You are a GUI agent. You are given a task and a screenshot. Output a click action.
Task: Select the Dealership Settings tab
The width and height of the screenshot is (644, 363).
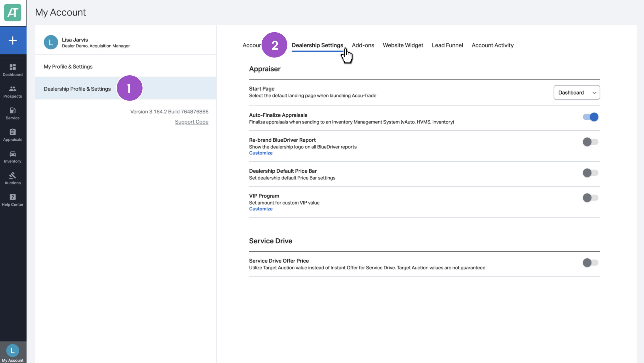(x=317, y=45)
